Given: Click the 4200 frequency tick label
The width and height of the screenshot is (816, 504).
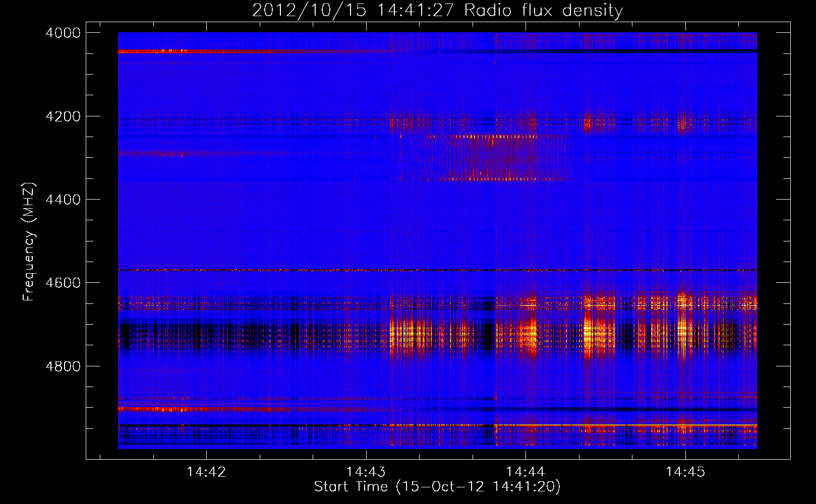Looking at the screenshot, I should point(63,116).
